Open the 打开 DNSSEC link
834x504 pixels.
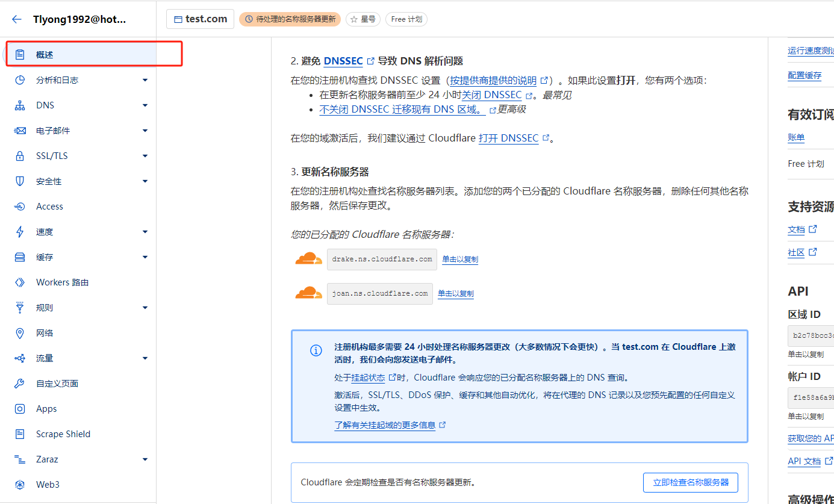[x=509, y=138]
